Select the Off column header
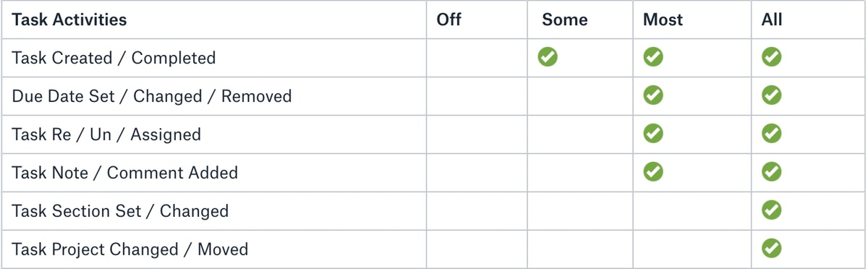The height and width of the screenshot is (269, 868). (448, 20)
